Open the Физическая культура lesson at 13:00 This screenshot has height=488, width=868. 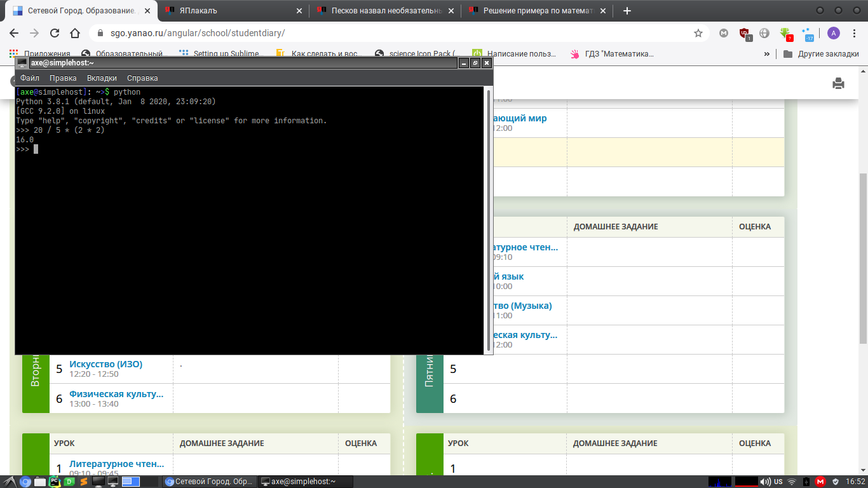pos(116,394)
